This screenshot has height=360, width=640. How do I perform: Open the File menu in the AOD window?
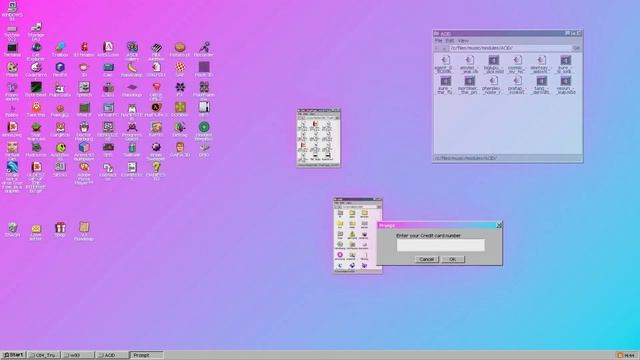(x=438, y=41)
